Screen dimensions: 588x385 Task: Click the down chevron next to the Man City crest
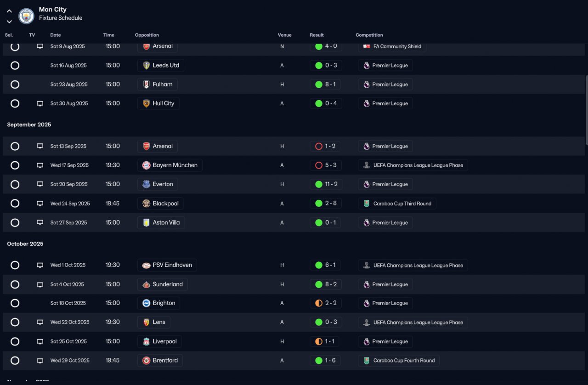coord(9,22)
